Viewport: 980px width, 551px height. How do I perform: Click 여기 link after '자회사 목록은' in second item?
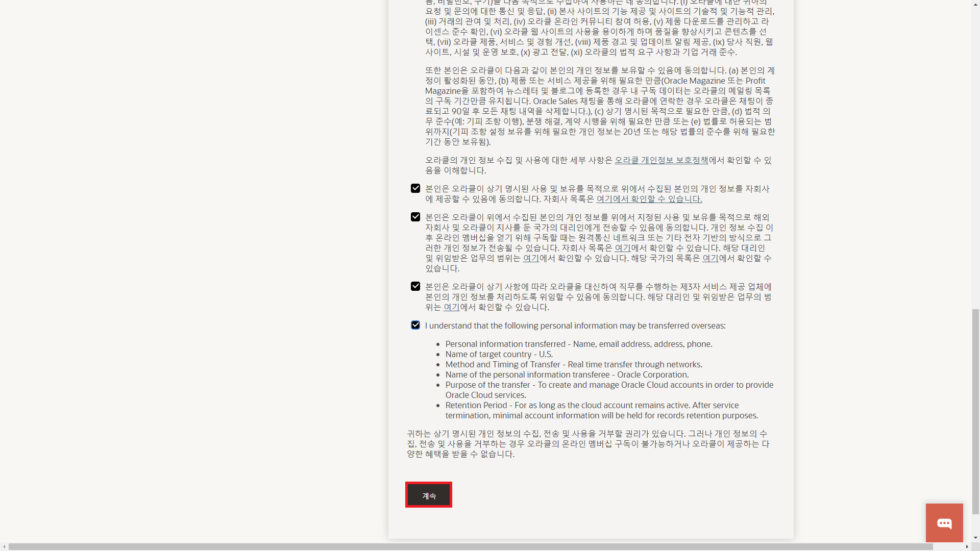point(622,248)
